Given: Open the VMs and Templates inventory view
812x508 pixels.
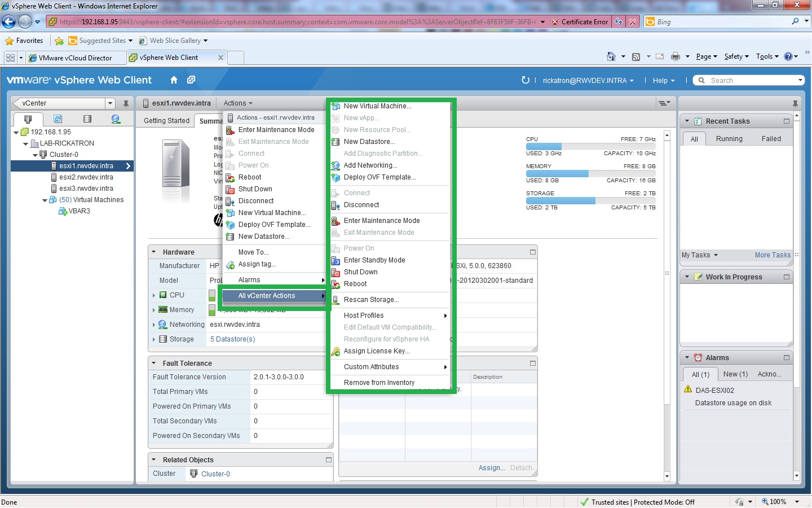Looking at the screenshot, I should pyautogui.click(x=58, y=119).
